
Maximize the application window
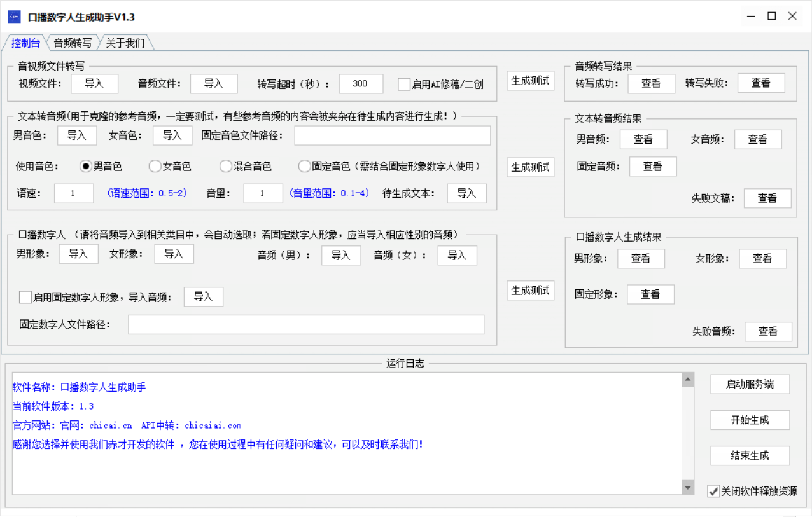coord(771,17)
